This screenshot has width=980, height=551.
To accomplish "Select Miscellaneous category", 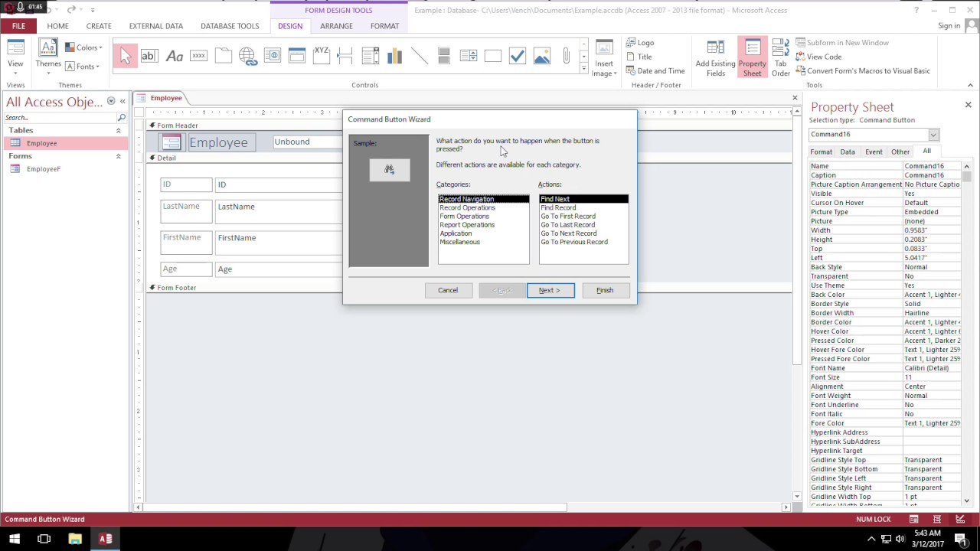I will pyautogui.click(x=459, y=242).
